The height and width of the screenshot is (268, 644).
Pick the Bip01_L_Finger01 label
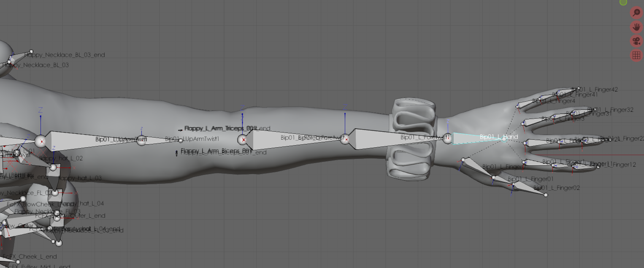pos(530,179)
